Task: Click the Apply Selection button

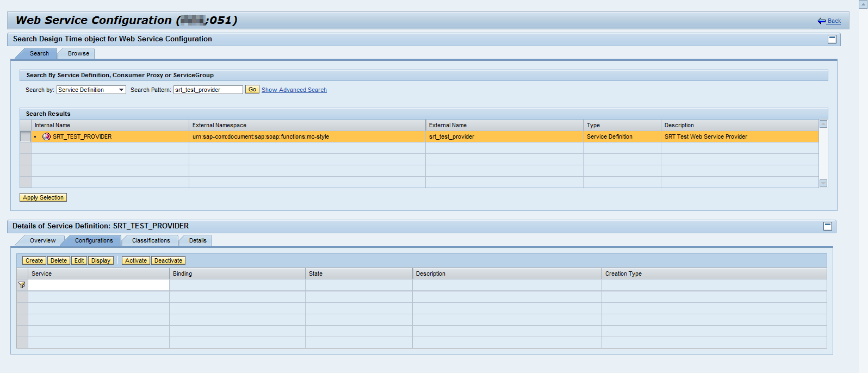Action: click(44, 197)
